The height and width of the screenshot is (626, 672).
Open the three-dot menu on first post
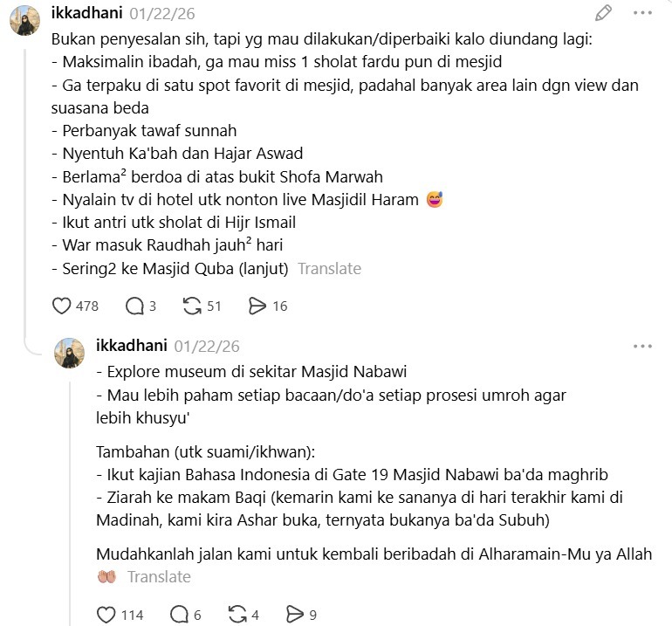[642, 13]
